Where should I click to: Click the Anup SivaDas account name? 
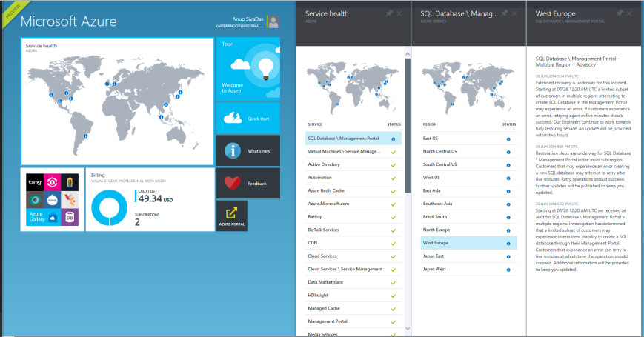[x=248, y=19]
